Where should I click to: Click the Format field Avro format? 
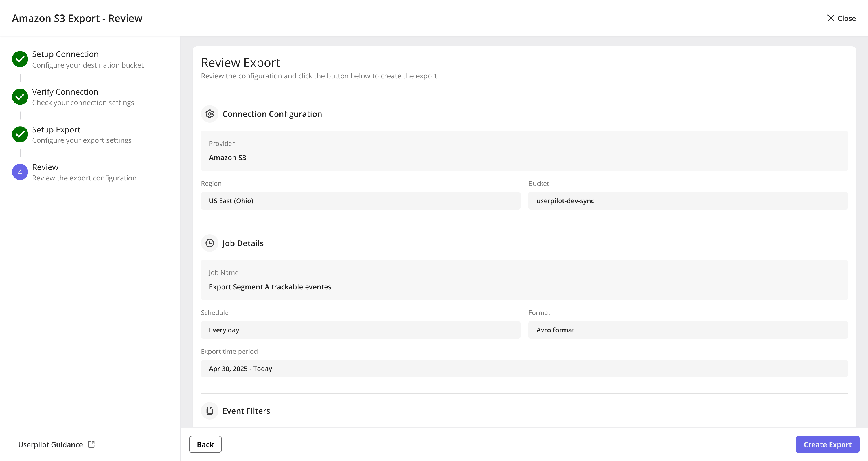click(688, 330)
